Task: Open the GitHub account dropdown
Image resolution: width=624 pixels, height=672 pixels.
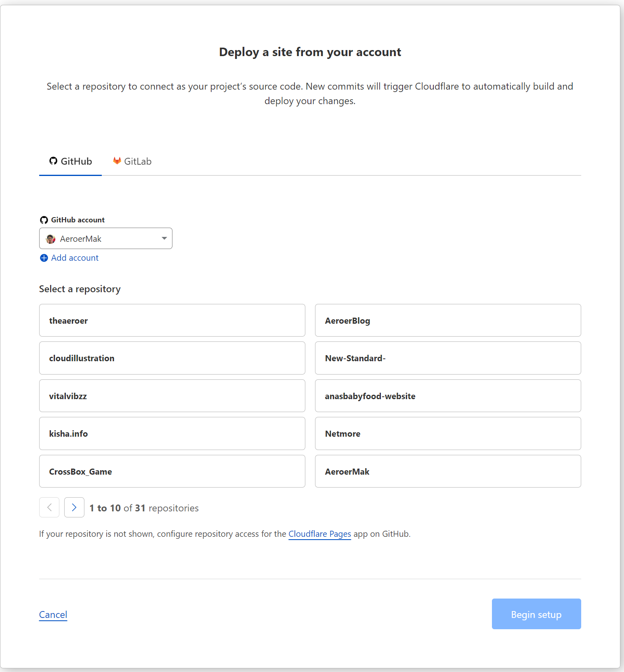Action: coord(106,238)
